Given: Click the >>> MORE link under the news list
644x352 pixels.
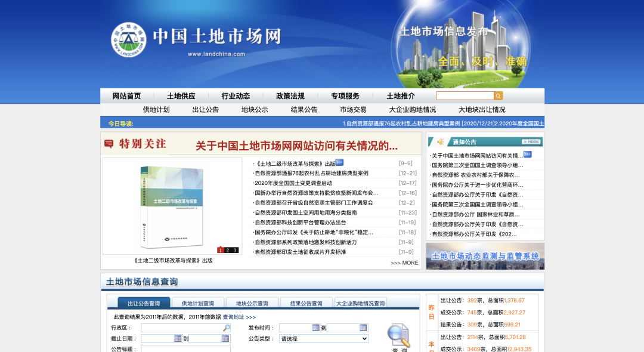Looking at the screenshot, I should pos(404,263).
